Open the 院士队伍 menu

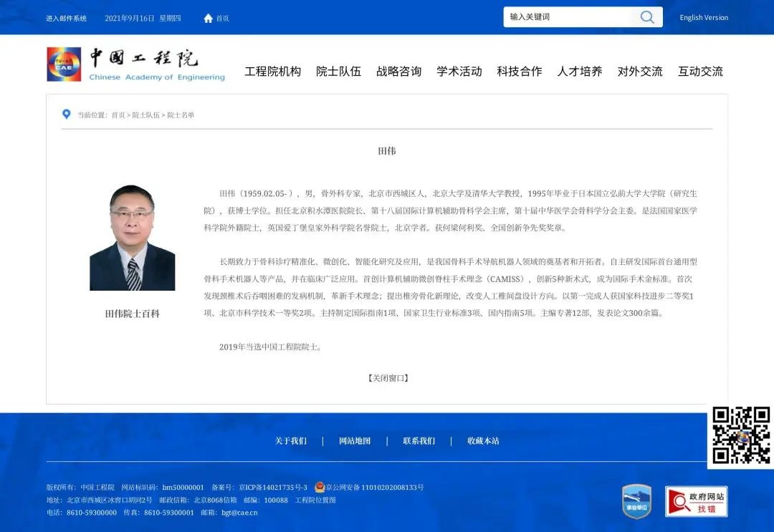pos(338,72)
